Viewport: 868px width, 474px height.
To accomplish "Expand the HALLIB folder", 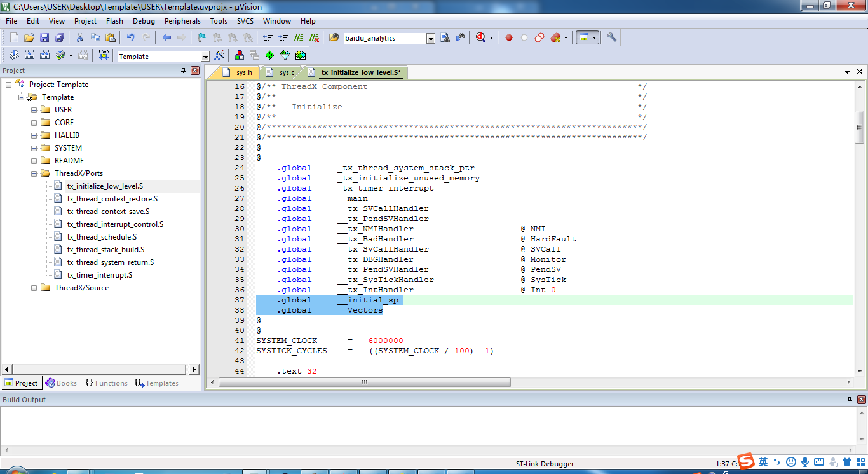I will tap(34, 135).
